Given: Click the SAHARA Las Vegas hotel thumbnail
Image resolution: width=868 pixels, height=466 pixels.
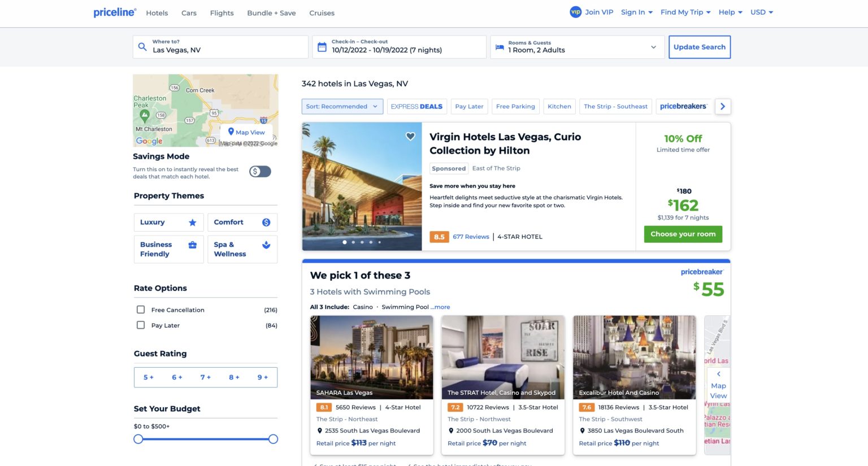Looking at the screenshot, I should (x=371, y=356).
